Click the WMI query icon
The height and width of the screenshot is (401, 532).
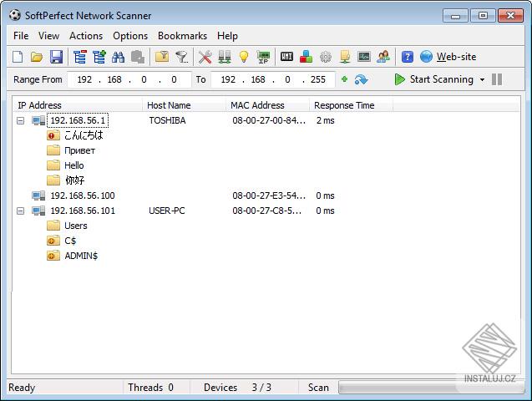click(286, 57)
